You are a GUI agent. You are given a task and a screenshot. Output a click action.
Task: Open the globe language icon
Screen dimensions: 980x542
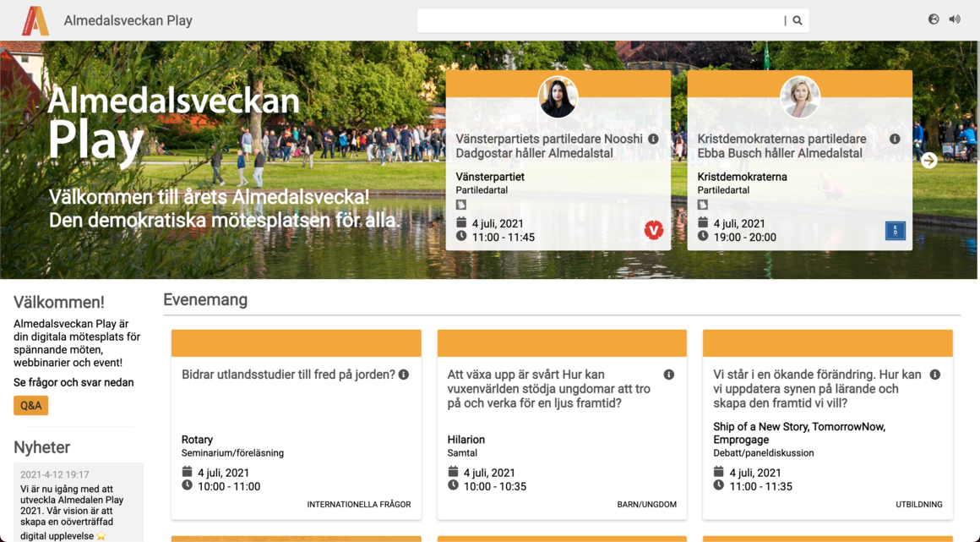pos(934,19)
